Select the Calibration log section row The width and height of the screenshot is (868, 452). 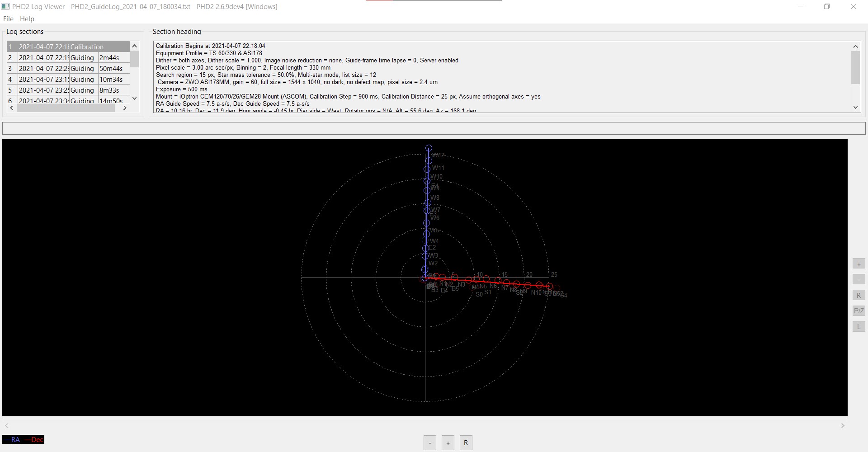[x=68, y=47]
